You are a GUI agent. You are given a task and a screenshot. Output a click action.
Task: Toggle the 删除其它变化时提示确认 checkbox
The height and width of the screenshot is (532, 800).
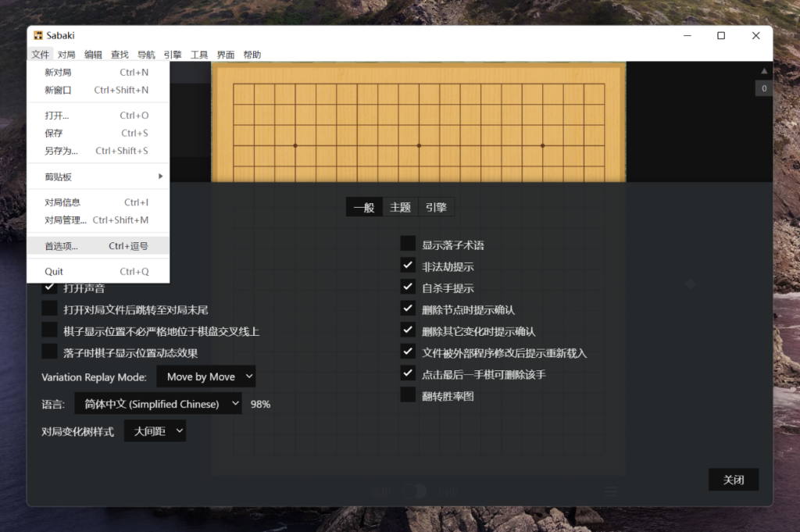tap(408, 330)
